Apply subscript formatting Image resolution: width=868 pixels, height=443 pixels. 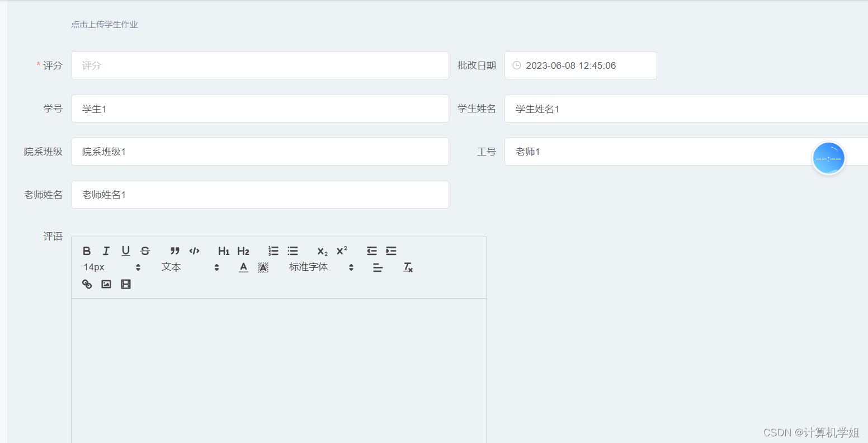click(323, 251)
